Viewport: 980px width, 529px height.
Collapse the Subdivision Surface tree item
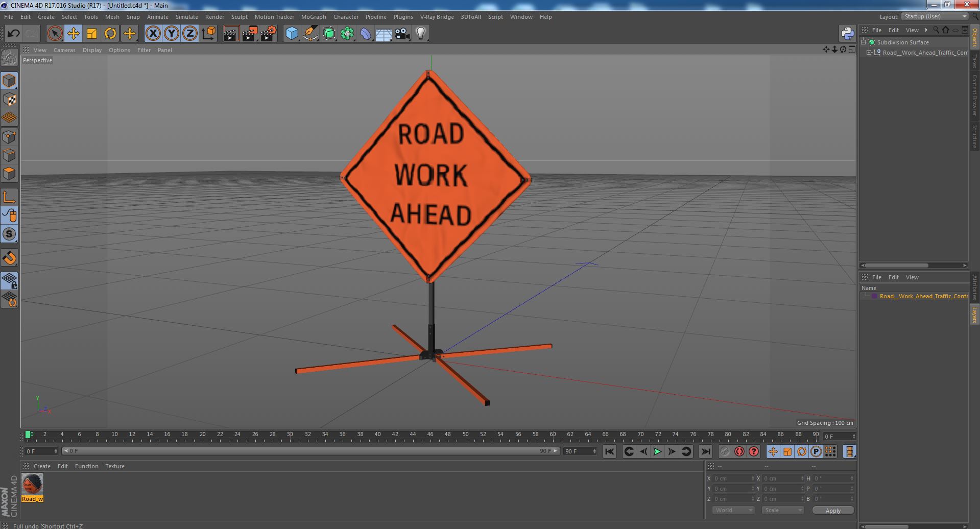click(x=864, y=42)
